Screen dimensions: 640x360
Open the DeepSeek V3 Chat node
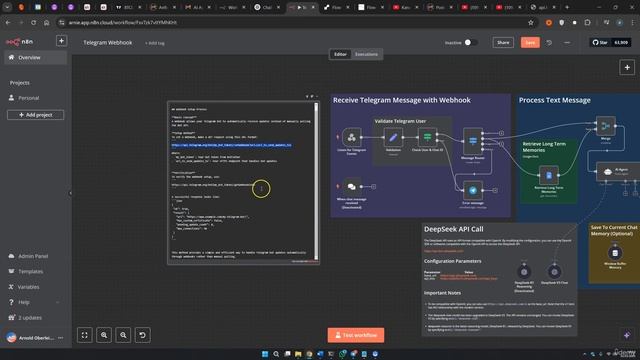pos(554,272)
